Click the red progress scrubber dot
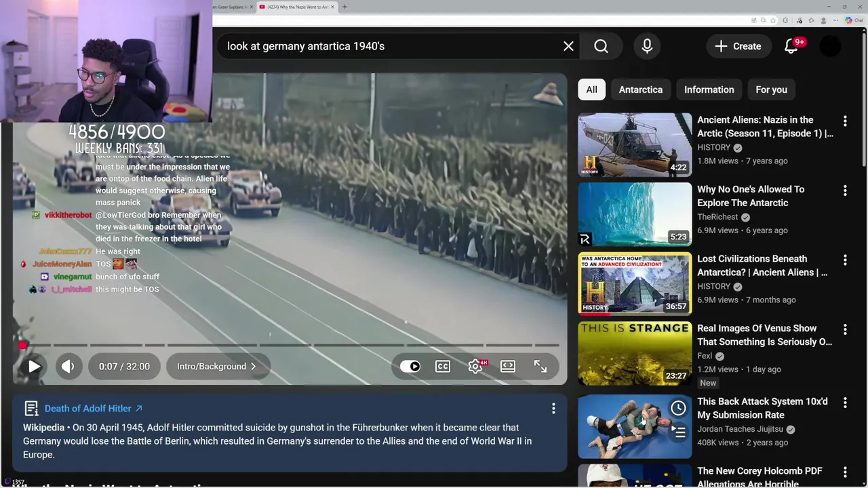The image size is (868, 488). coord(23,345)
